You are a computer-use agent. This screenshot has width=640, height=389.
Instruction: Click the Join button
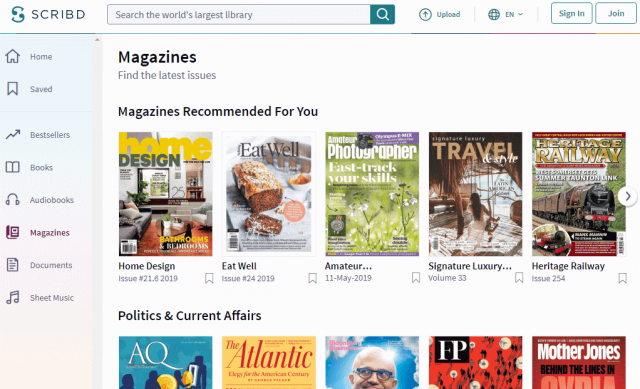tap(616, 13)
